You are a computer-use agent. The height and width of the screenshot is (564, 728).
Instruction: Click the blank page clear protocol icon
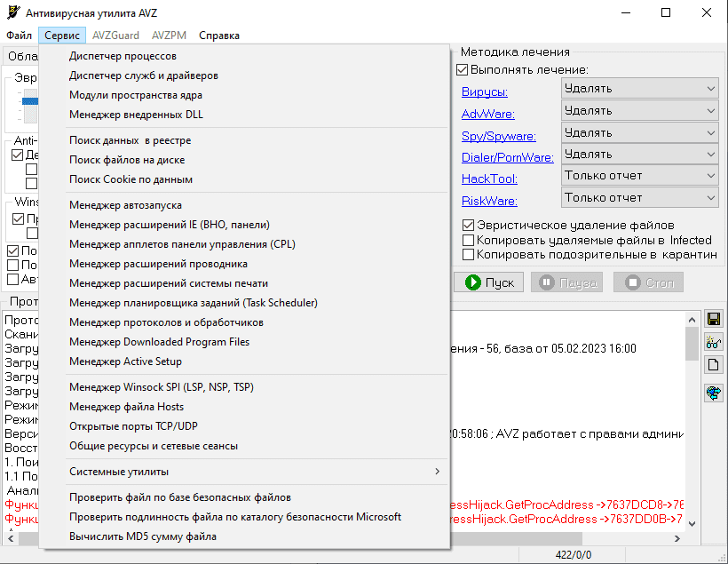point(714,365)
